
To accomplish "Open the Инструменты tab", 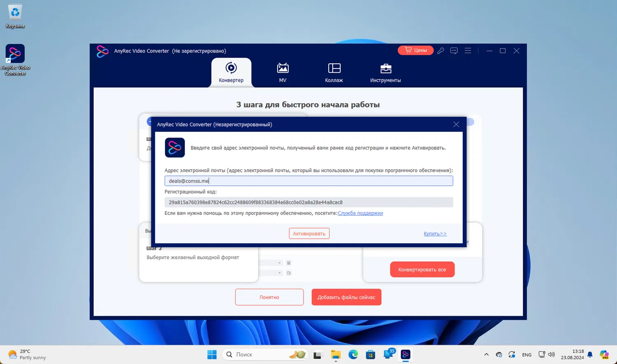I will coord(385,72).
